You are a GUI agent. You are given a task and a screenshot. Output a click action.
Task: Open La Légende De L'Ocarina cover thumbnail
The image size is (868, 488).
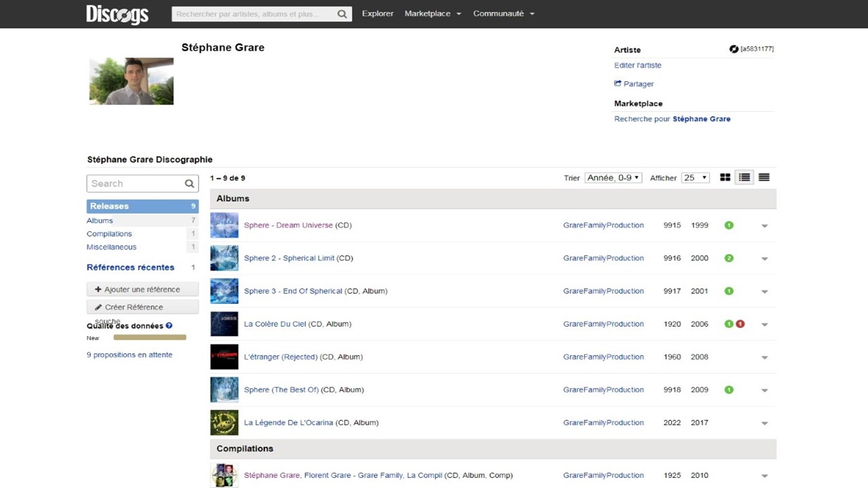224,422
